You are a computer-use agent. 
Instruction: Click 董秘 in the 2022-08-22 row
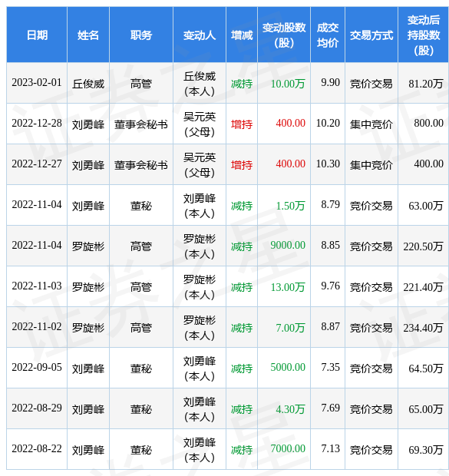[141, 450]
